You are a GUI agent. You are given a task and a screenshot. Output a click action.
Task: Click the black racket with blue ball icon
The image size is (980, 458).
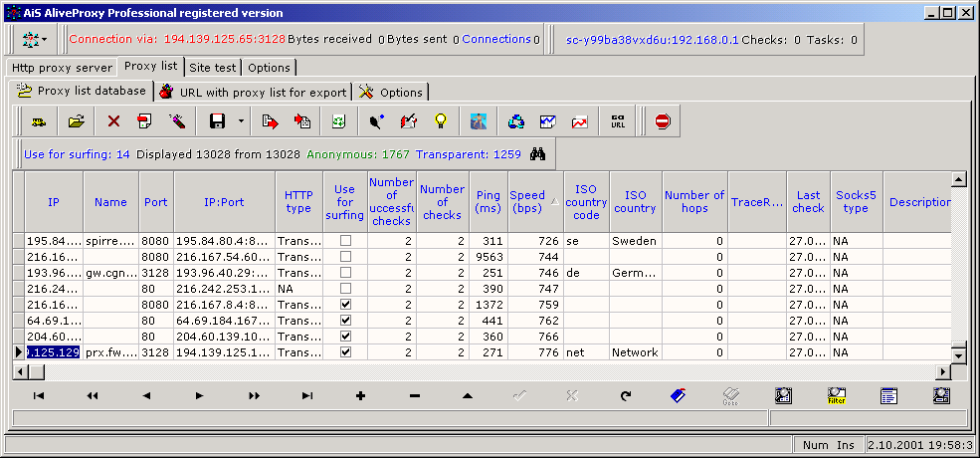(377, 121)
